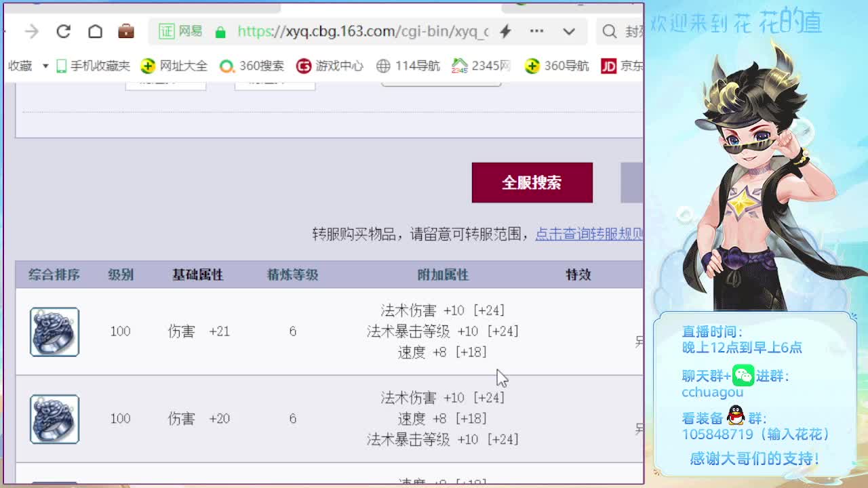
Task: Click the green padlock security icon
Action: click(x=220, y=32)
